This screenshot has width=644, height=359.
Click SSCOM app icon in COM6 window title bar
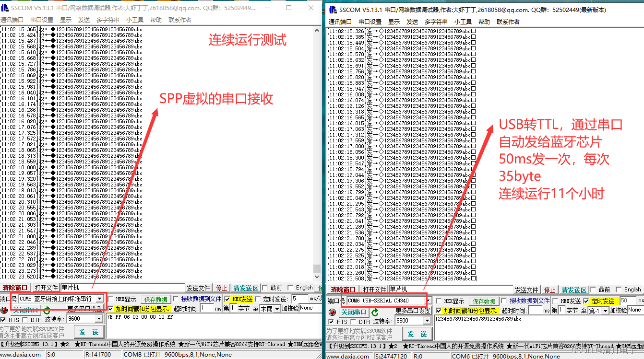click(x=332, y=10)
